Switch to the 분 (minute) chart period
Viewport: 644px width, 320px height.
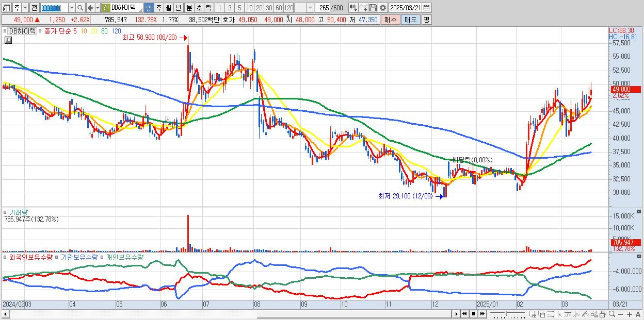pos(189,8)
